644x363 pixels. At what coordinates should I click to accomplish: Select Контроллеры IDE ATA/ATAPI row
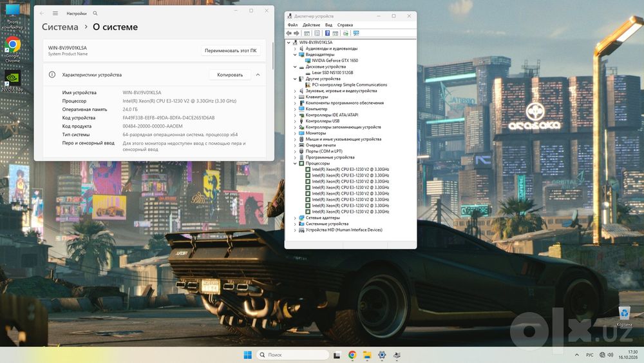328,115
